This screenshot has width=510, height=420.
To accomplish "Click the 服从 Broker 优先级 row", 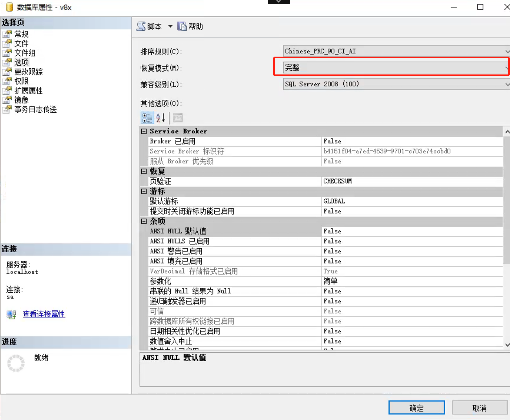I will point(326,161).
